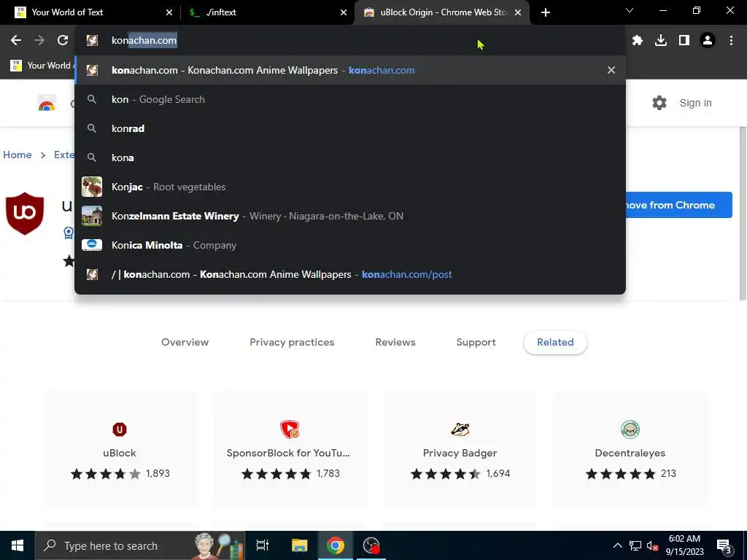The height and width of the screenshot is (560, 747).
Task: Open the Extensions puzzle icon
Action: 638,41
